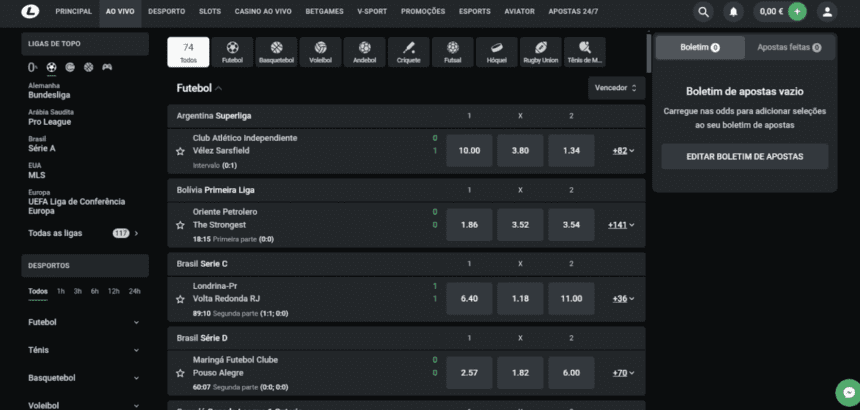Screen dimensions: 860x410
Task: Open the chat messenger bubble
Action: click(848, 393)
